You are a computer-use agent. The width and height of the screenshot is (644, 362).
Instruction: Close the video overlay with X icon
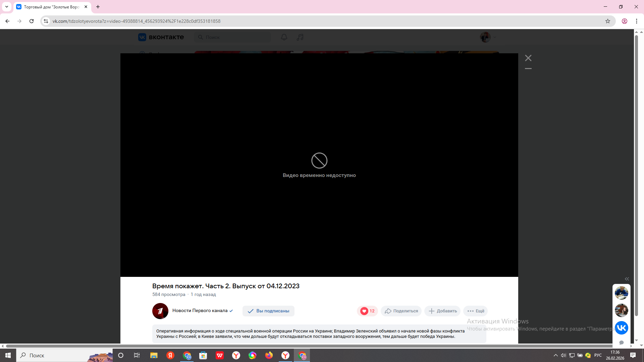click(x=528, y=58)
